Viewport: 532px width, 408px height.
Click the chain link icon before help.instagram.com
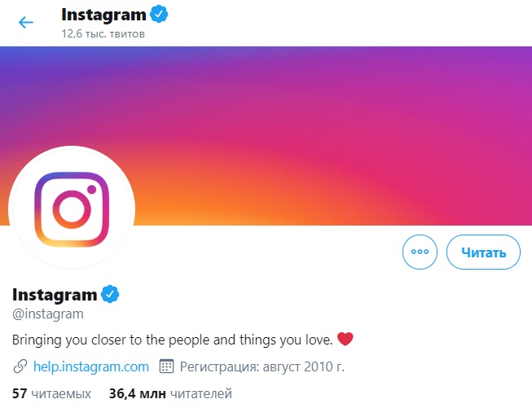click(20, 366)
